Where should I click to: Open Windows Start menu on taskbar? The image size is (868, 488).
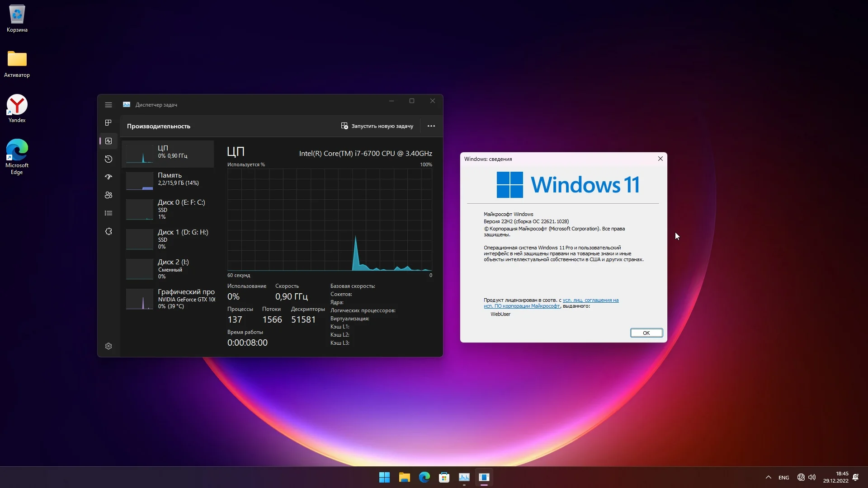tap(384, 477)
